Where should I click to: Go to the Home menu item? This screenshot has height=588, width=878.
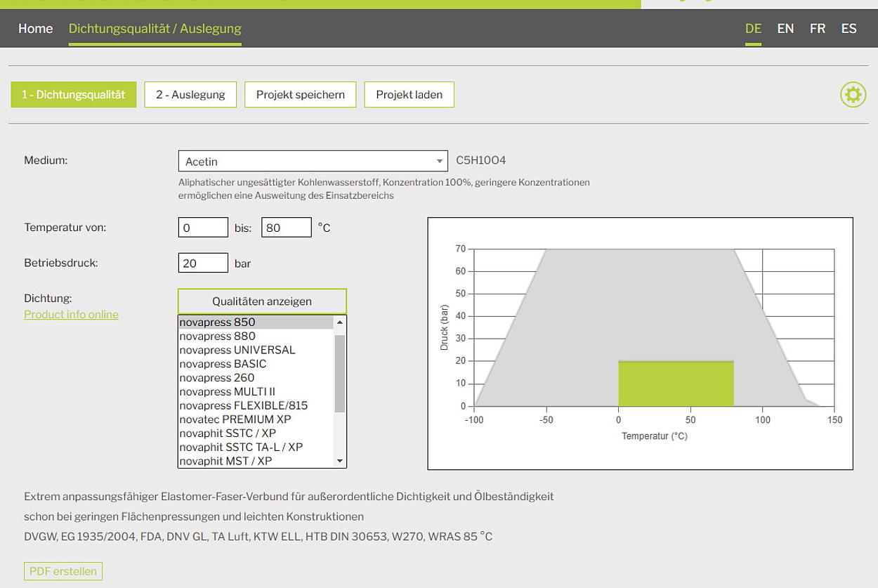(x=36, y=29)
